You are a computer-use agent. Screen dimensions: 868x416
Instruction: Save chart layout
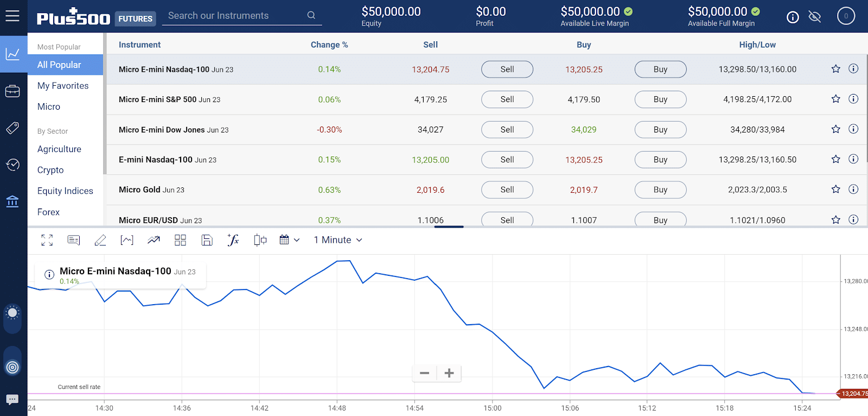pyautogui.click(x=207, y=240)
